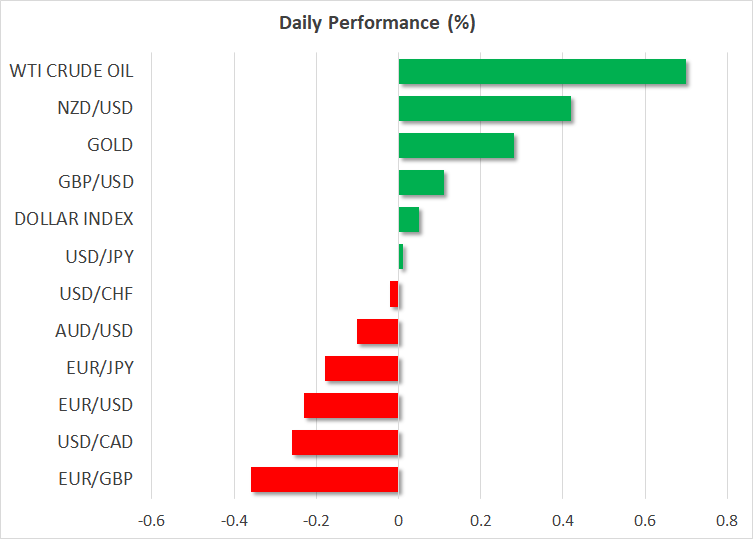Select the EUR/JPY red bar

362,368
